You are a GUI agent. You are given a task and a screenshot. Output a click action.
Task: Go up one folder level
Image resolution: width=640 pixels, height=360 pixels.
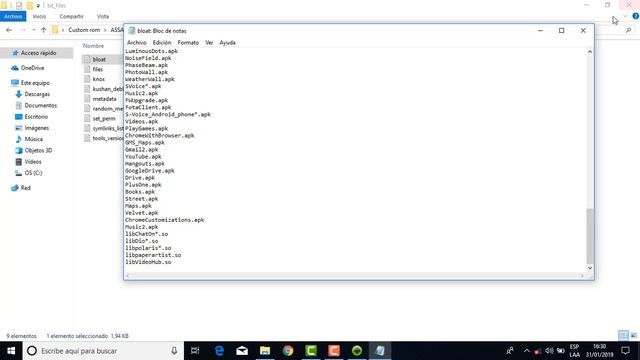coord(44,30)
